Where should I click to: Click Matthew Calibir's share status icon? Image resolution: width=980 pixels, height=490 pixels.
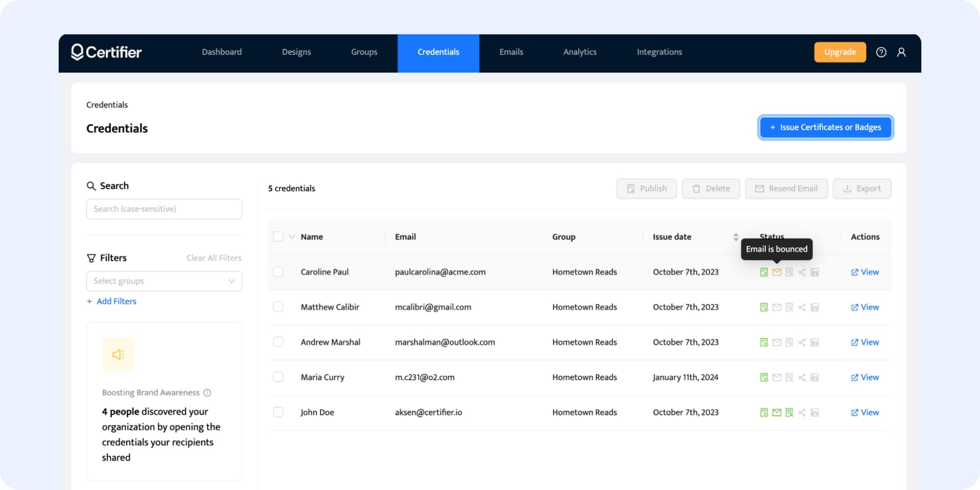(802, 307)
